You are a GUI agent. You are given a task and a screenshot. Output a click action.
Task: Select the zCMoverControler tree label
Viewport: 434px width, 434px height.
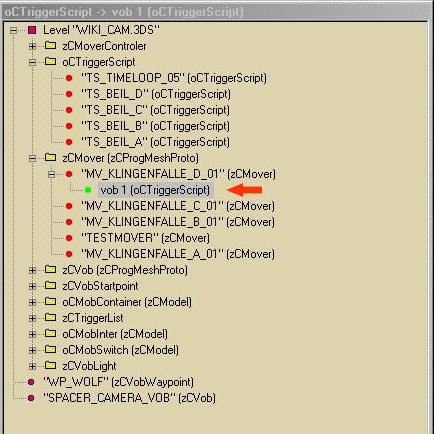pos(104,46)
